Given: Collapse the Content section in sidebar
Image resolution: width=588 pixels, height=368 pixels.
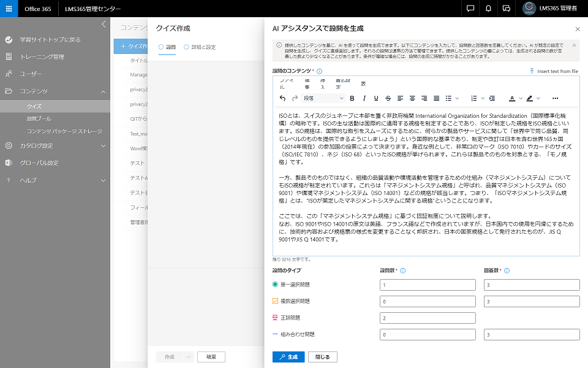Looking at the screenshot, I should point(103,91).
